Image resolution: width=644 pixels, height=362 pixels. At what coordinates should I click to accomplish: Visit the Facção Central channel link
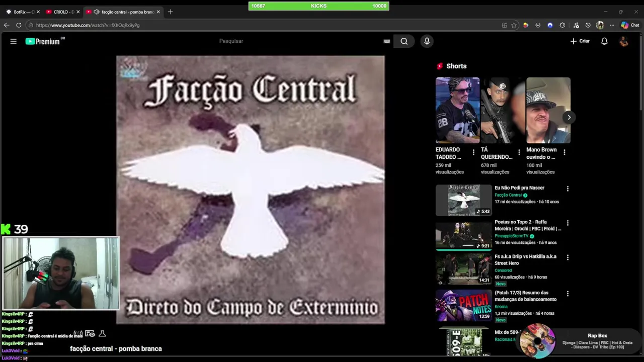coord(508,195)
